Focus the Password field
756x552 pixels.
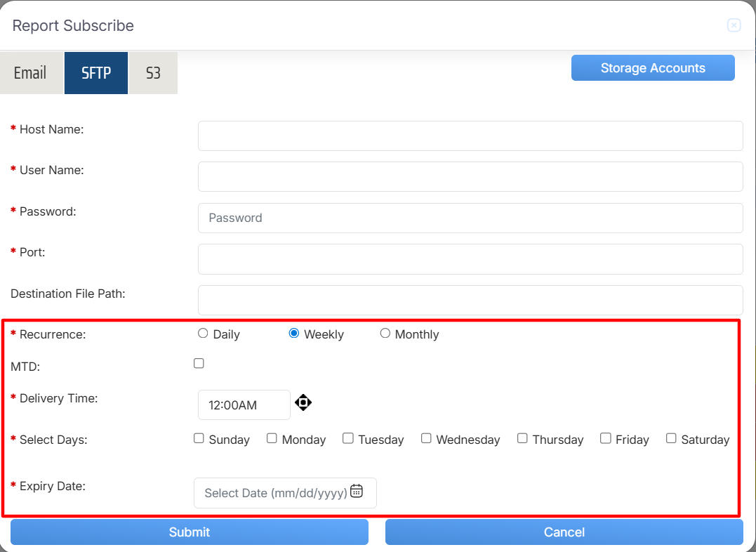[470, 218]
